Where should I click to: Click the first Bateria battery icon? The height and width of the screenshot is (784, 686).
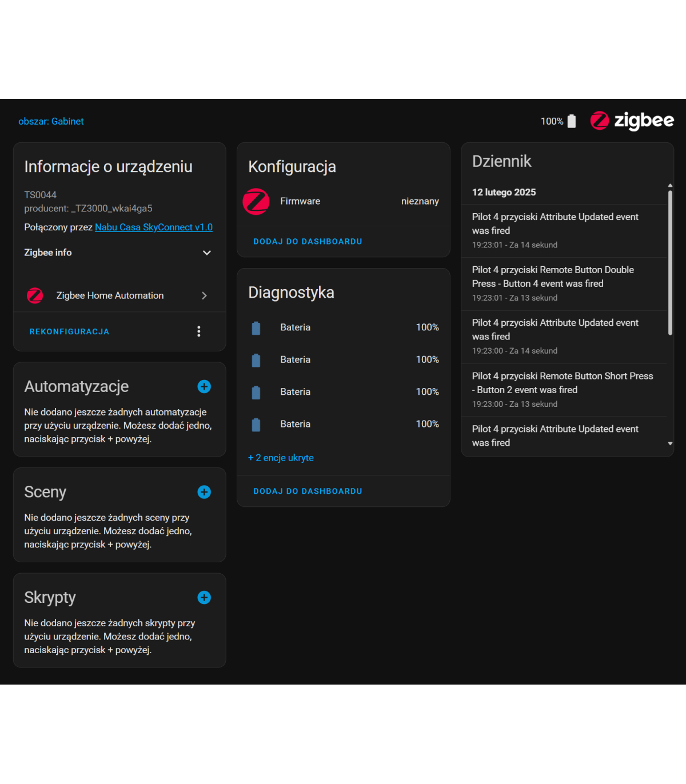click(x=256, y=328)
